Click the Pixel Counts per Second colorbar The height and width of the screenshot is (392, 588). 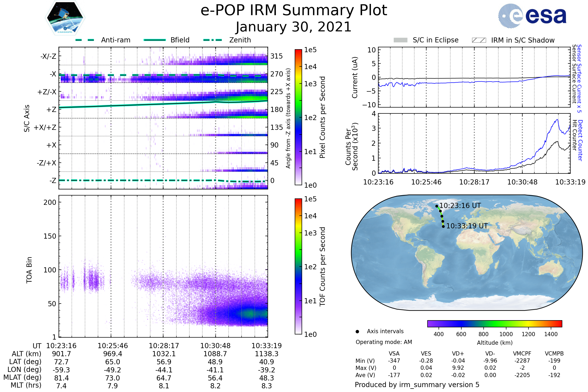[x=298, y=117]
